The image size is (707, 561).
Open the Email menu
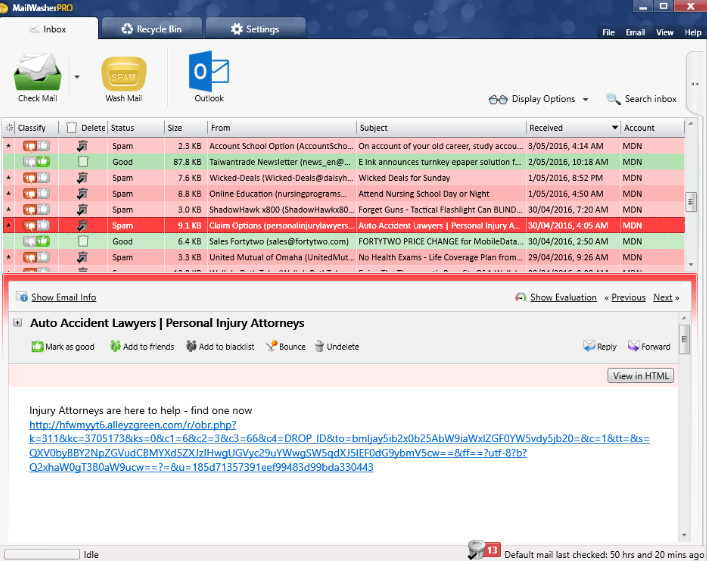pyautogui.click(x=635, y=32)
